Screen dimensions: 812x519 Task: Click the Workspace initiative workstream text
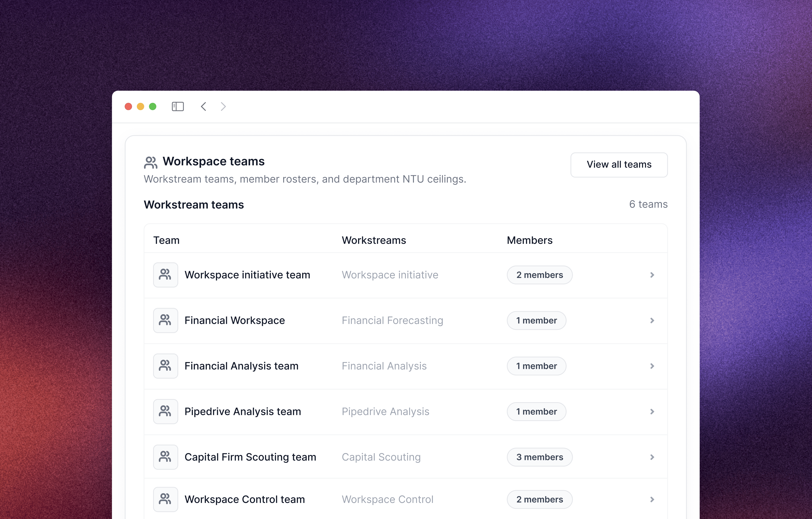click(390, 275)
